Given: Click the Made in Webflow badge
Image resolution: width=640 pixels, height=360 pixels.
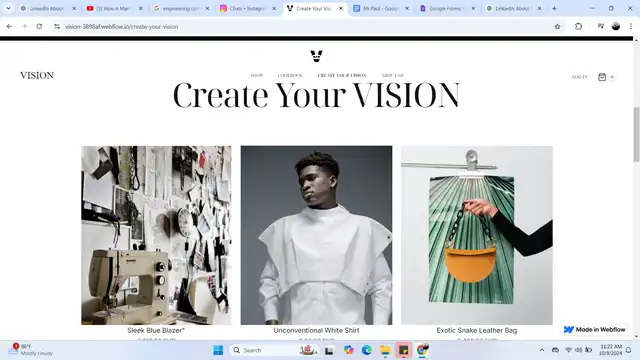Looking at the screenshot, I should [595, 329].
